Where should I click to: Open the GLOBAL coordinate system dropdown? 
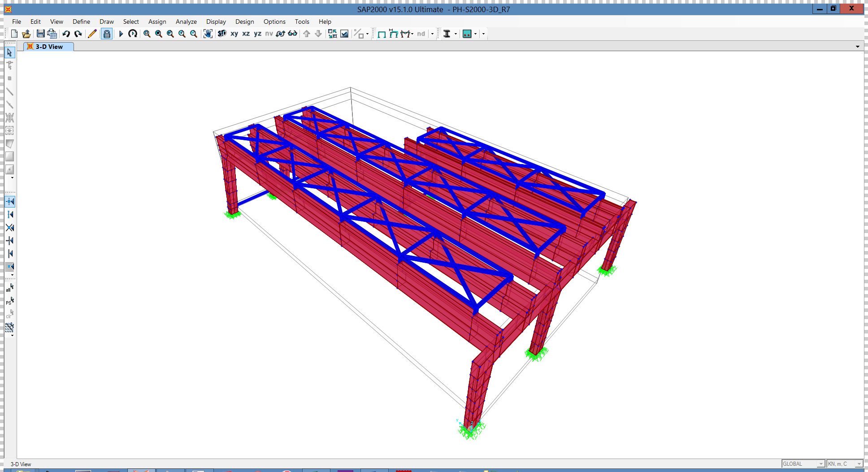tap(803, 464)
